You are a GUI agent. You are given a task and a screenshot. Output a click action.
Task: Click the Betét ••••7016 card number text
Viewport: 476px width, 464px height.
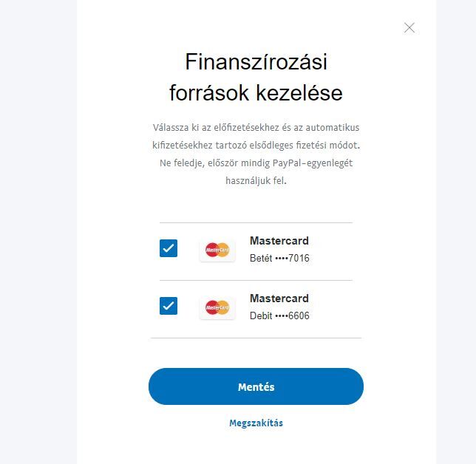279,259
